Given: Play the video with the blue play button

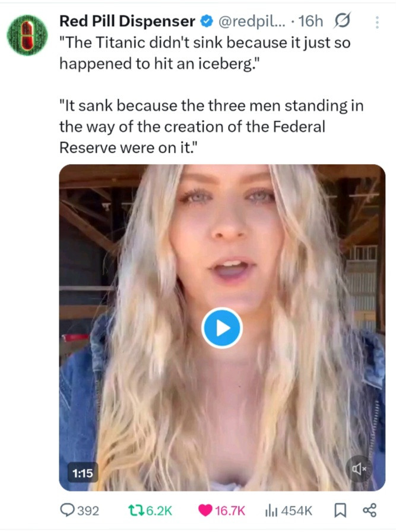Looking at the screenshot, I should [x=221, y=328].
